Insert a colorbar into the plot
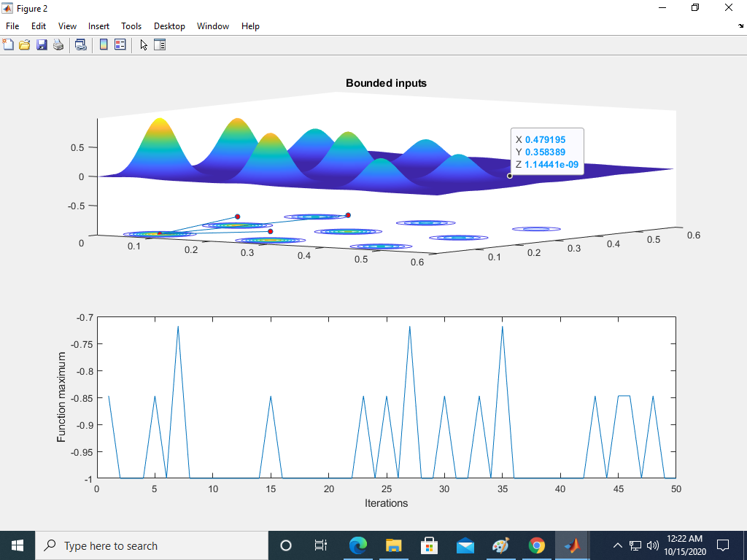Image resolution: width=747 pixels, height=560 pixels. (104, 44)
